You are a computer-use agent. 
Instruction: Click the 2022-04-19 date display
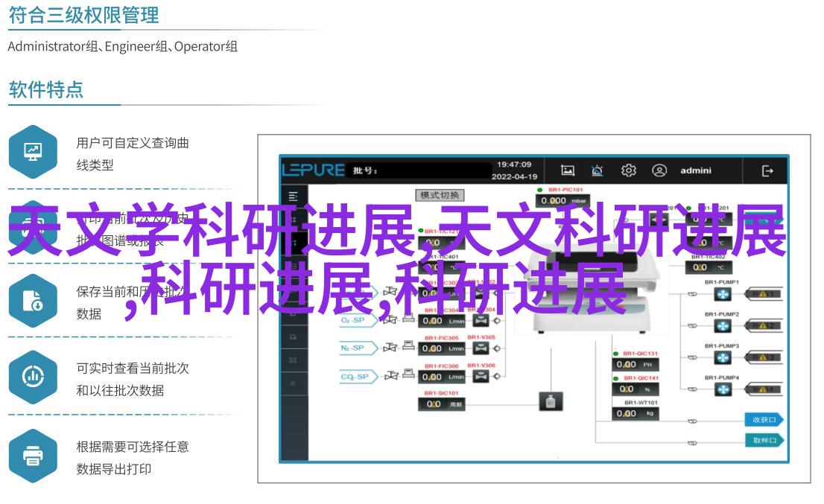tap(515, 177)
